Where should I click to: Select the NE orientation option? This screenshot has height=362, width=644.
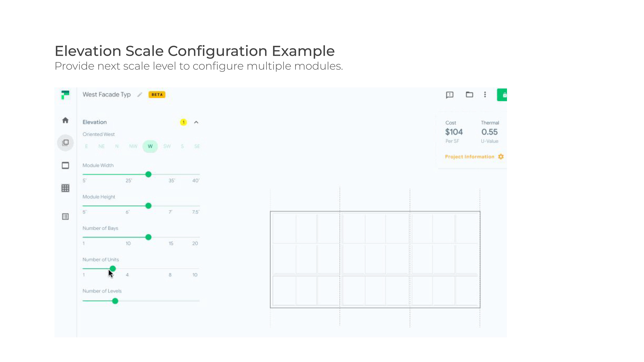101,146
